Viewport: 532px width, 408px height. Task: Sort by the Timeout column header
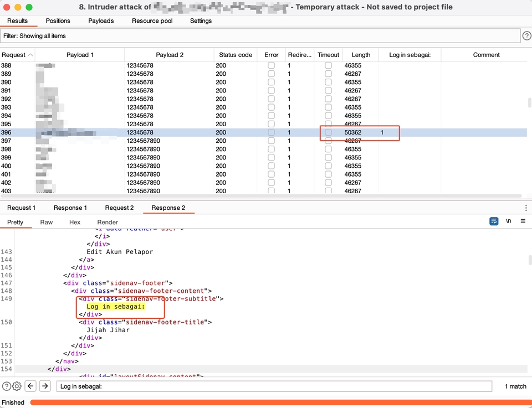(x=328, y=55)
